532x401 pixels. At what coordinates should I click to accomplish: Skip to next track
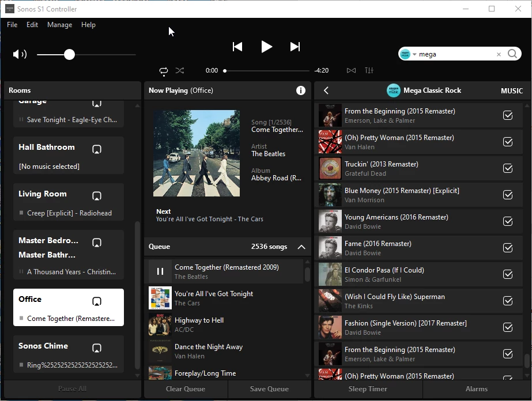295,47
